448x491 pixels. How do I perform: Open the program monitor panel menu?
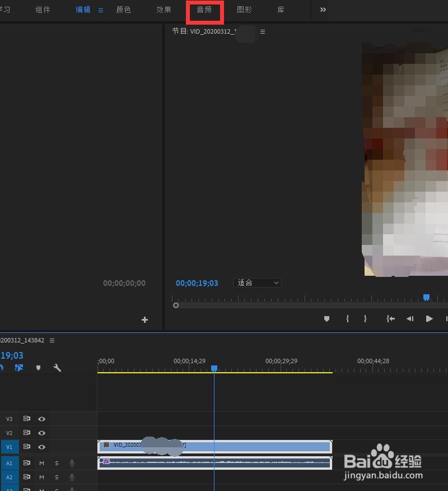[263, 31]
